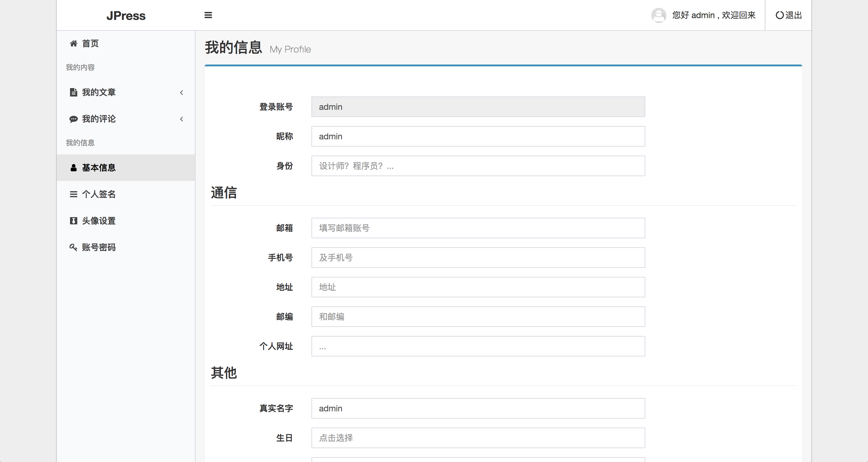Click the admin user avatar icon

click(x=659, y=15)
